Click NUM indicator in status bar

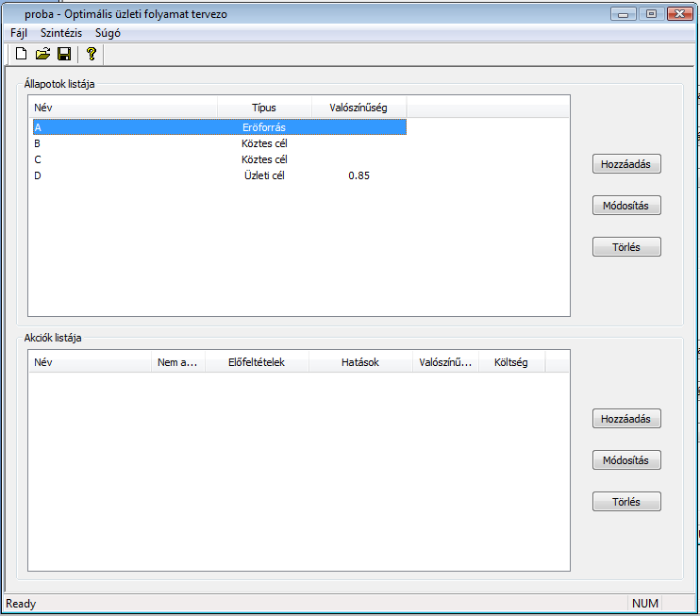click(x=645, y=604)
